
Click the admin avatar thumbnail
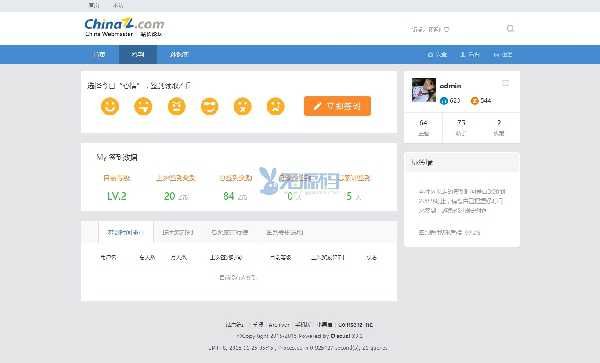[x=424, y=90]
